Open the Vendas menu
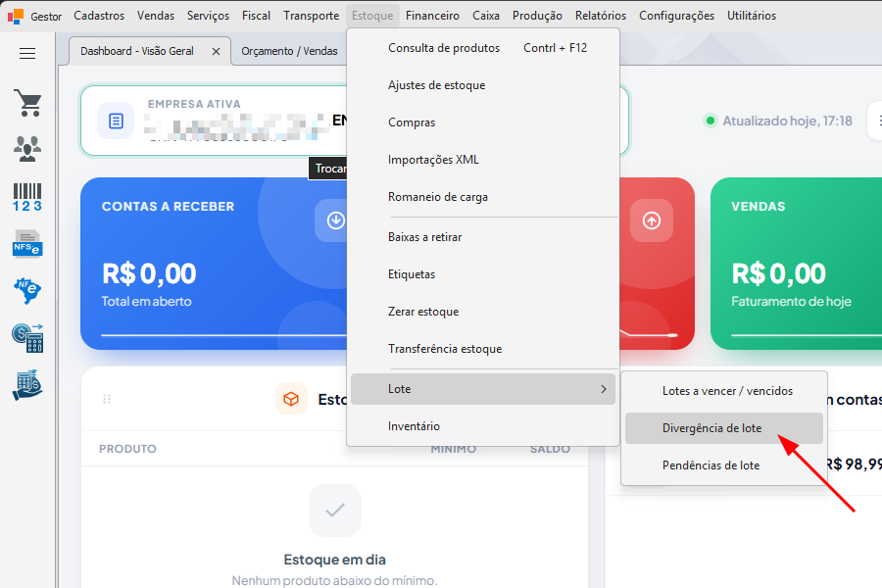Image resolution: width=882 pixels, height=588 pixels. [x=156, y=16]
